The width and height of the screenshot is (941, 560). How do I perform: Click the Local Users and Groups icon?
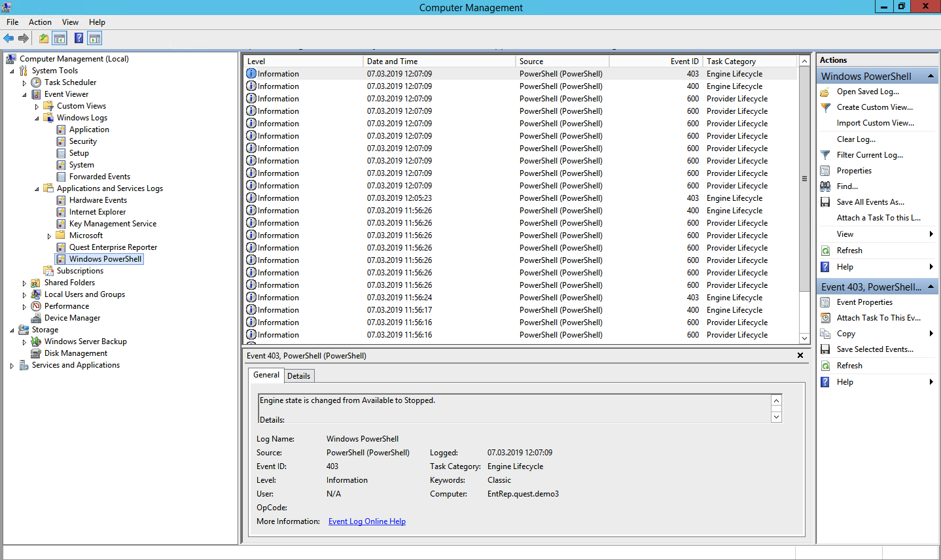[x=36, y=294]
